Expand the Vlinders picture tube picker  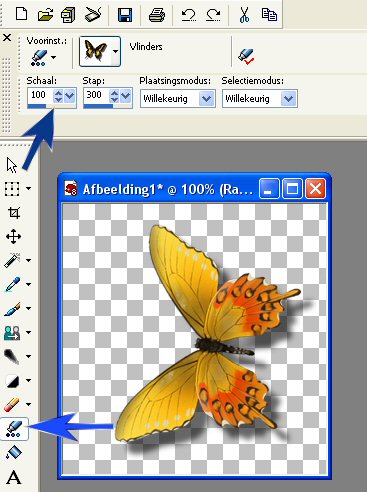(x=115, y=52)
